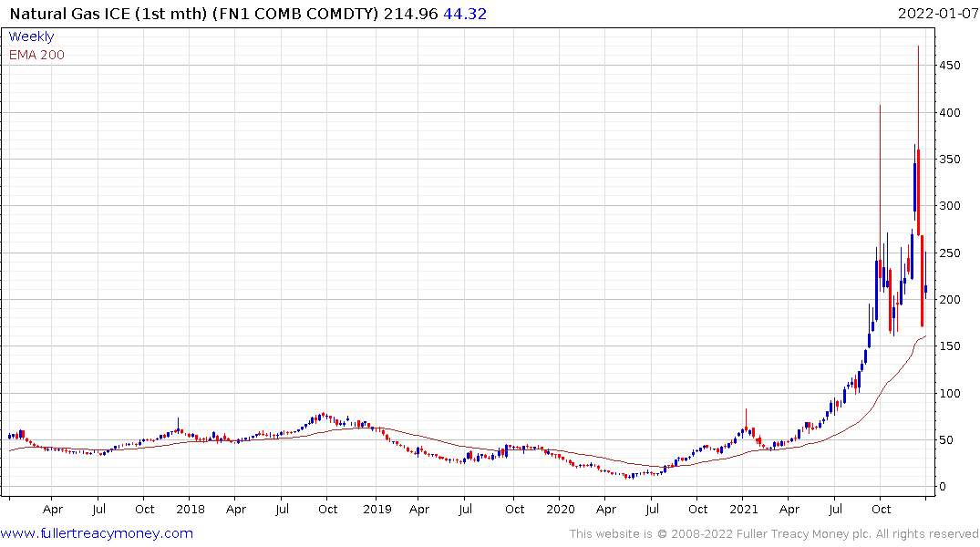Click the 'EMA 200' legend label
Viewport: 980px width, 547px height.
point(36,55)
